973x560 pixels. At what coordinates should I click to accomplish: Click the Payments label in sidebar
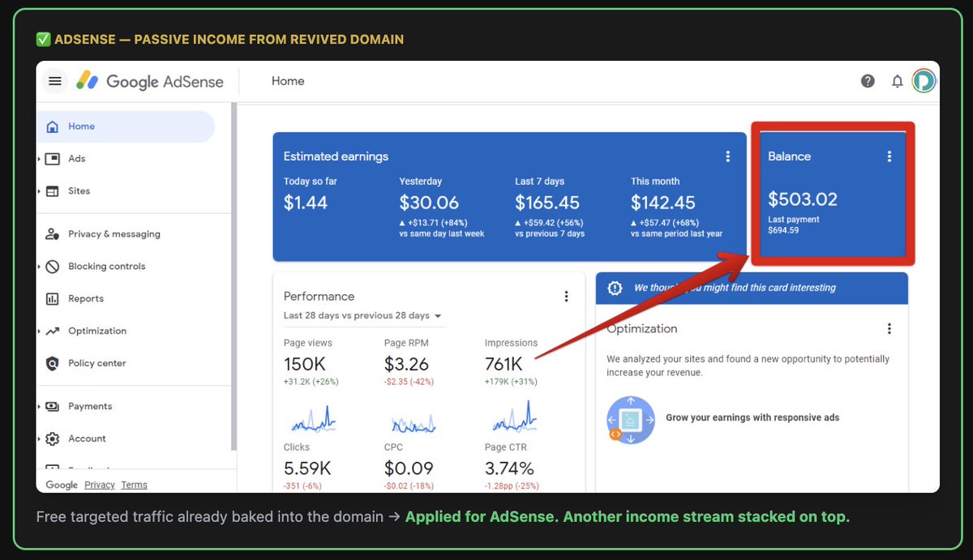[90, 407]
